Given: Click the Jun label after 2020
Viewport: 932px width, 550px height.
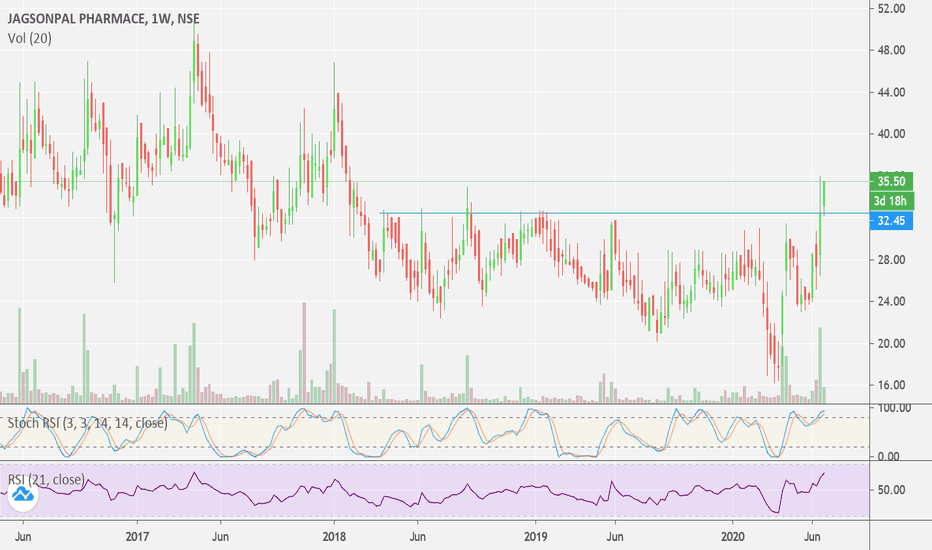Looking at the screenshot, I should tap(813, 536).
